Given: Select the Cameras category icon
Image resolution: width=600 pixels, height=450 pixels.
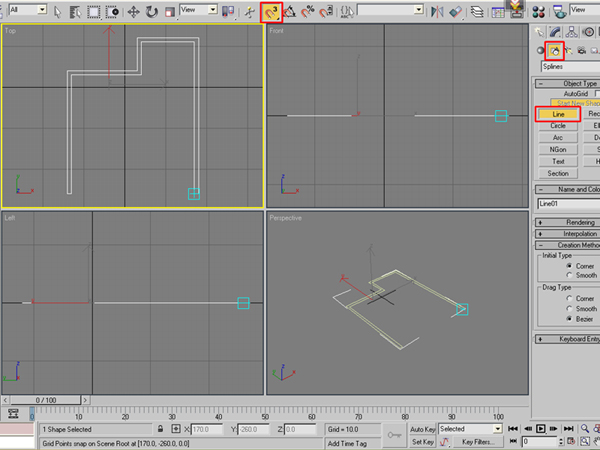Looking at the screenshot, I should pyautogui.click(x=582, y=50).
